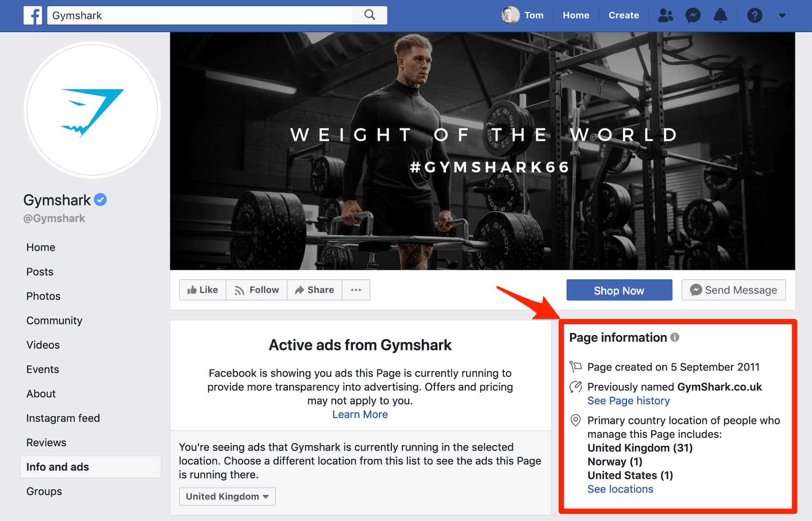Follow the Gymshark page
This screenshot has width=812, height=521.
(256, 289)
